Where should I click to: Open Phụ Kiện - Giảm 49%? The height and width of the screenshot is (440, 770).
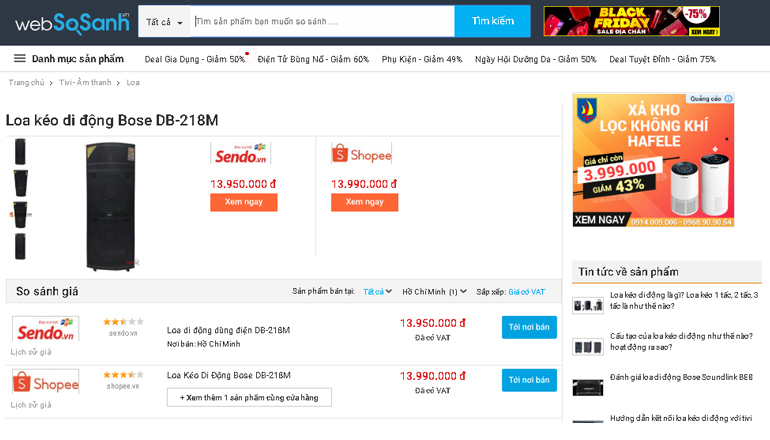(422, 59)
